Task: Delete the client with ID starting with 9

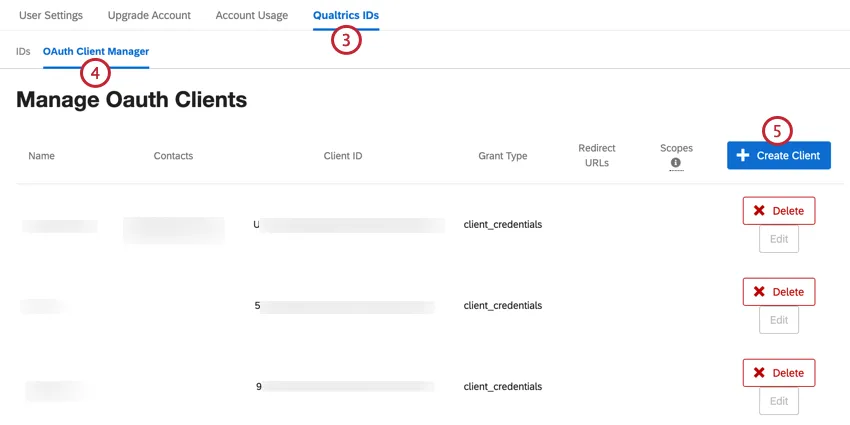Action: click(x=778, y=373)
